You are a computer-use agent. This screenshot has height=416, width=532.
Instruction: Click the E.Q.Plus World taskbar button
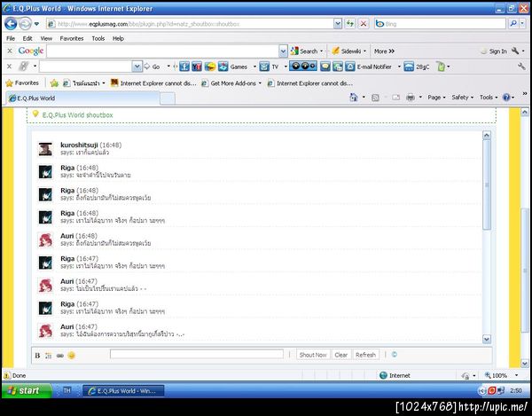pyautogui.click(x=123, y=391)
